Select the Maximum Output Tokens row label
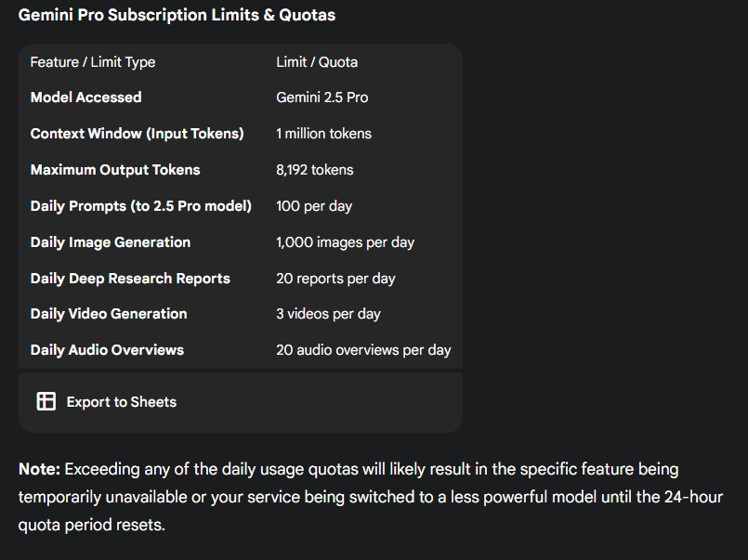 tap(115, 170)
